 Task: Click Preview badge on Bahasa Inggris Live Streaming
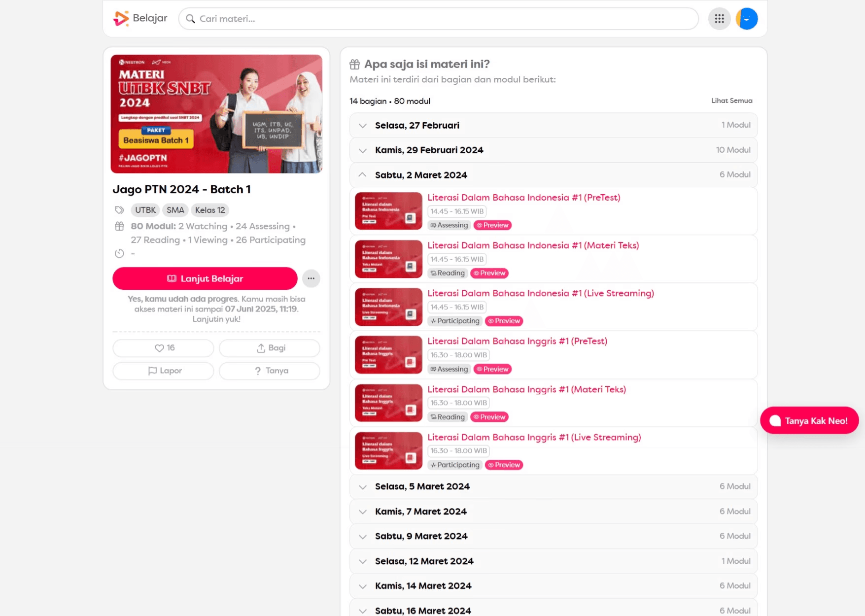point(504,465)
